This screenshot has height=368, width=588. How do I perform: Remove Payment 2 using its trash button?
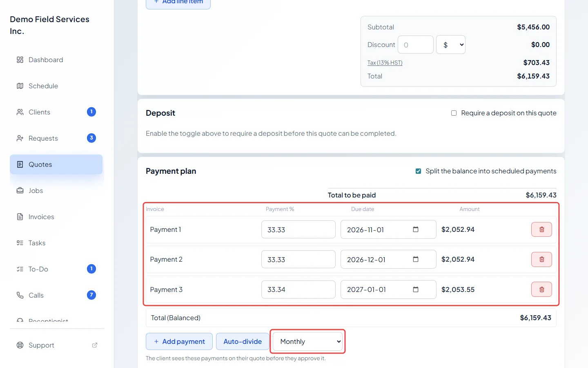pos(541,259)
